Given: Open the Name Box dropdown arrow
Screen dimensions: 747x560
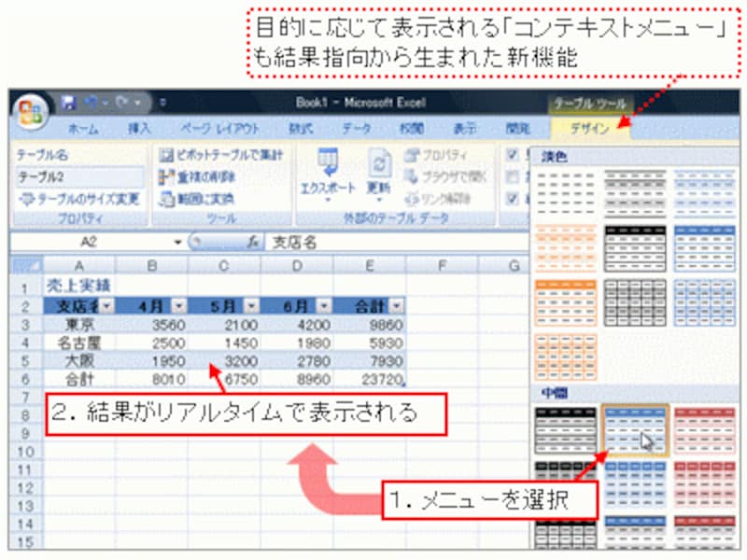Looking at the screenshot, I should click(x=177, y=242).
